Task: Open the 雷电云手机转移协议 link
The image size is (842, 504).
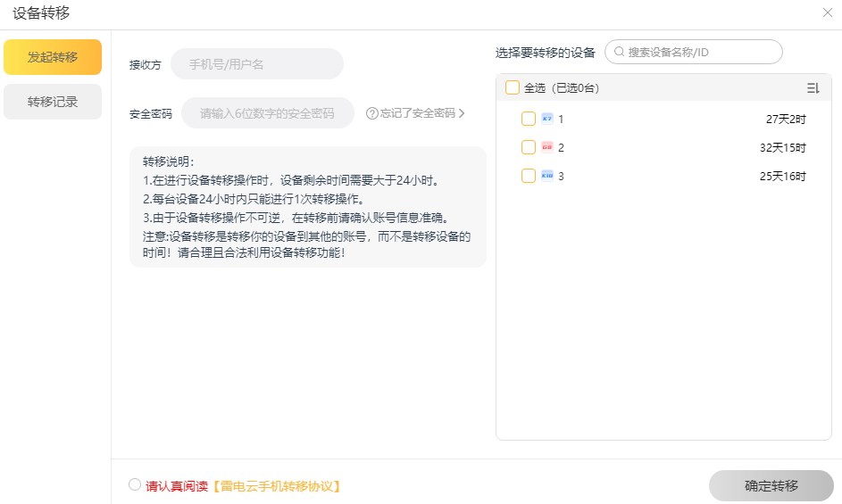Action: click(x=277, y=486)
